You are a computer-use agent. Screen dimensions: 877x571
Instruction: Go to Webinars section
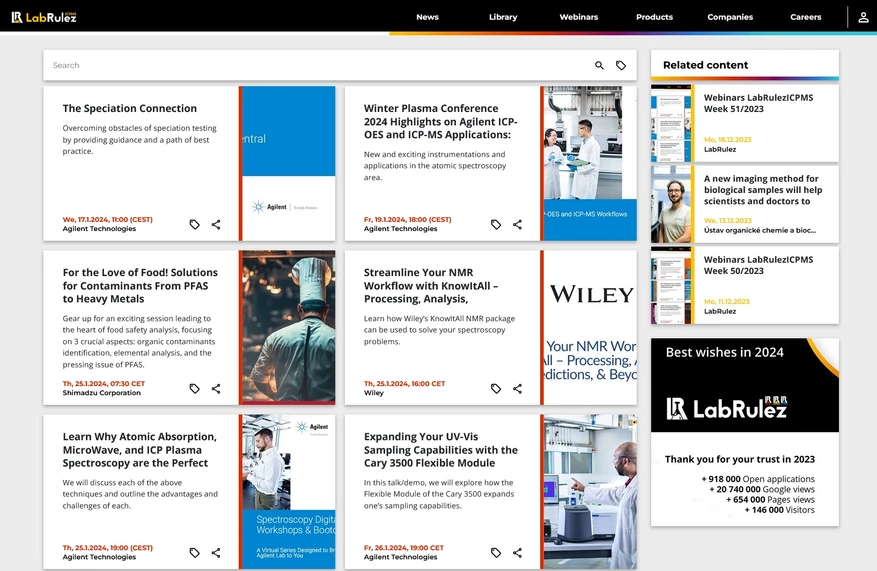click(x=579, y=17)
